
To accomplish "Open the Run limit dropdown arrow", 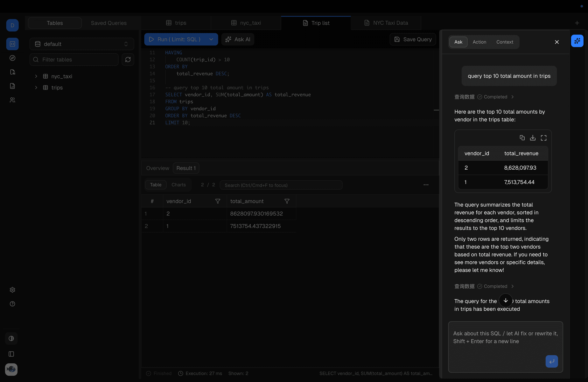I will point(211,39).
